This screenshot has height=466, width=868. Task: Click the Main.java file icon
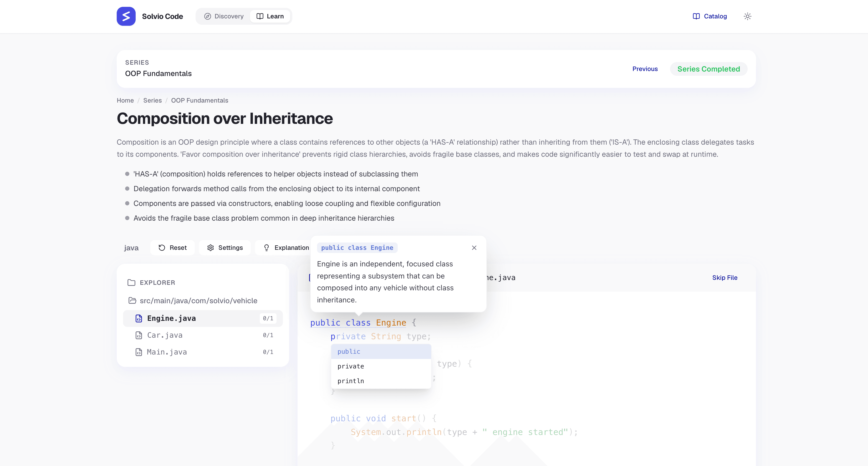click(x=139, y=352)
